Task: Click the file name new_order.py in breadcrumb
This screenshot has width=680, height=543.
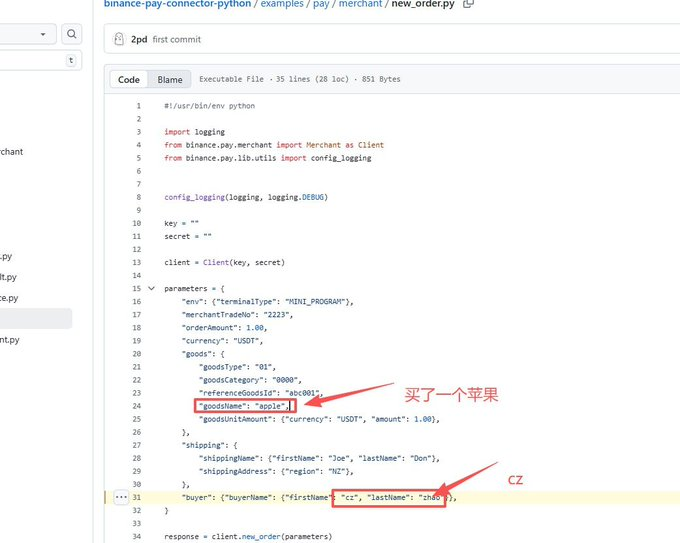Action: point(423,4)
